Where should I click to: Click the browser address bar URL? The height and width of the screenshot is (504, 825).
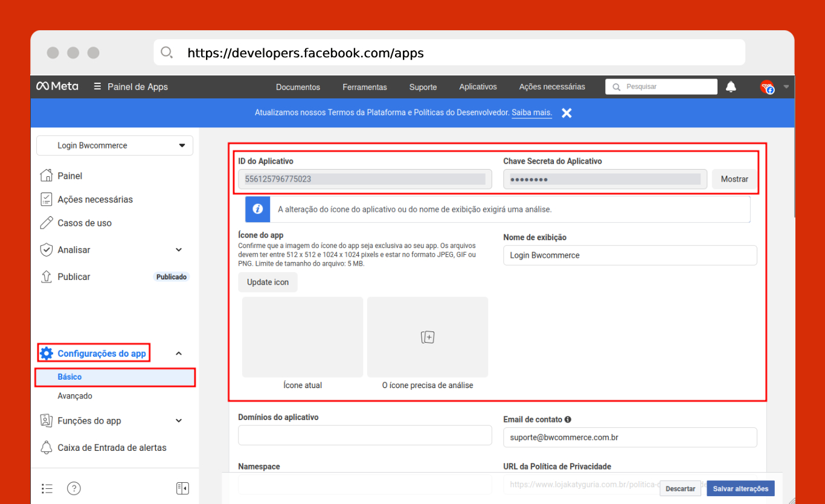point(306,53)
